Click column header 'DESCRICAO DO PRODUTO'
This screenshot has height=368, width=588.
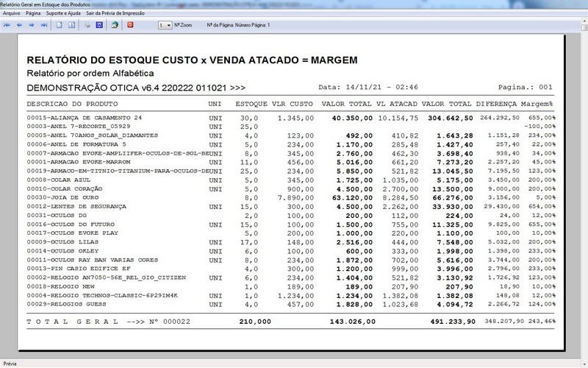(x=72, y=104)
